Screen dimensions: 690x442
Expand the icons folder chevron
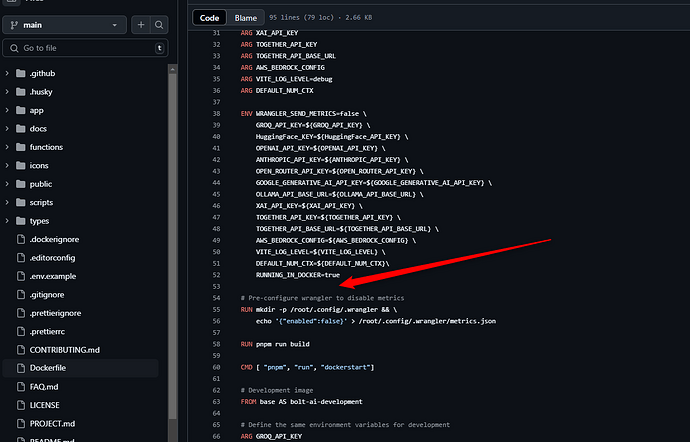tap(7, 166)
